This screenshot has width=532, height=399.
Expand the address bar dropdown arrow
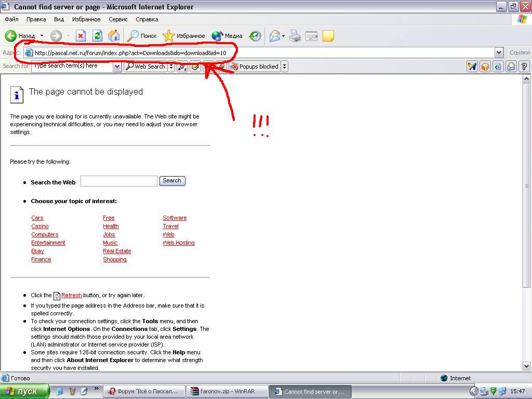[499, 52]
